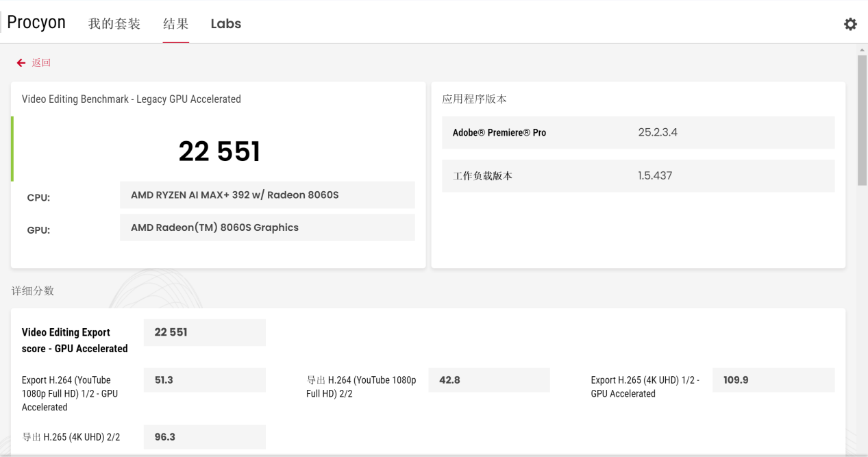Click the 109.9 H.265 4K UHD result
Image resolution: width=868 pixels, height=457 pixels.
773,380
